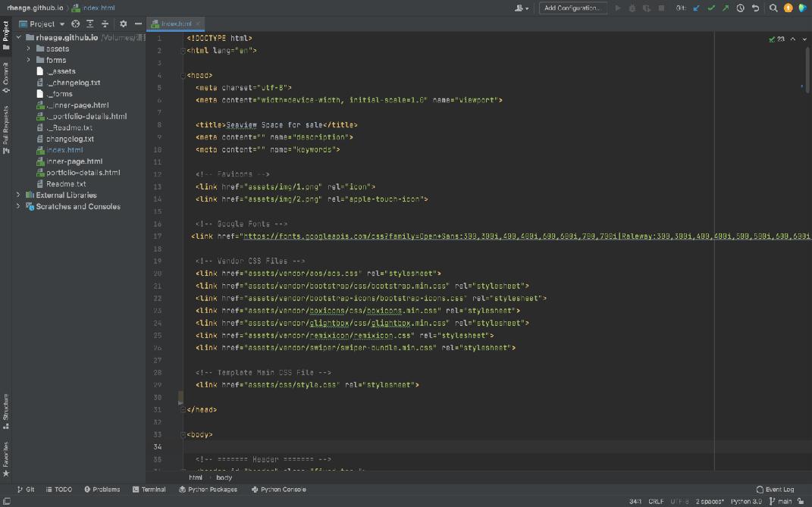Click Git Update Project blue arrow
This screenshot has height=507, width=812.
point(697,8)
